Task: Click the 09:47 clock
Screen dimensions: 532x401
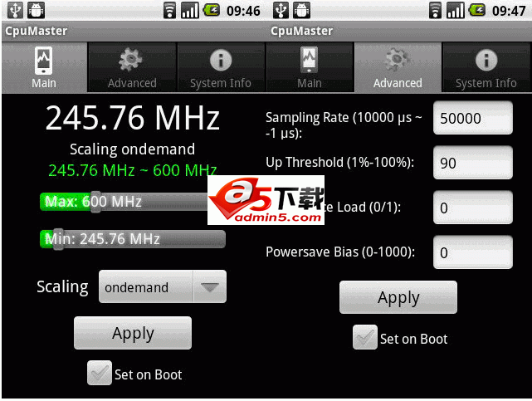Action: (509, 11)
